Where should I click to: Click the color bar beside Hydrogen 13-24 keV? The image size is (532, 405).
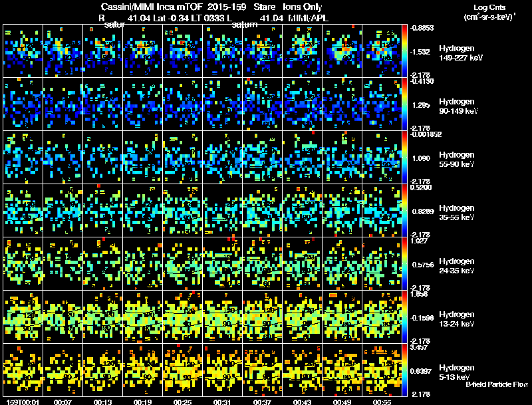404,317
